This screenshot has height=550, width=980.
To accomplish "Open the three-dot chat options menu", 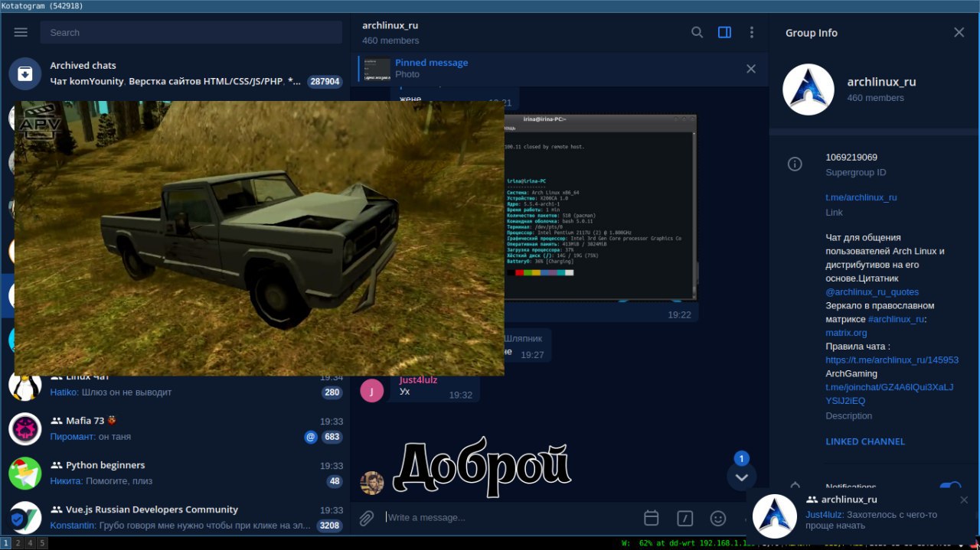I will click(752, 32).
